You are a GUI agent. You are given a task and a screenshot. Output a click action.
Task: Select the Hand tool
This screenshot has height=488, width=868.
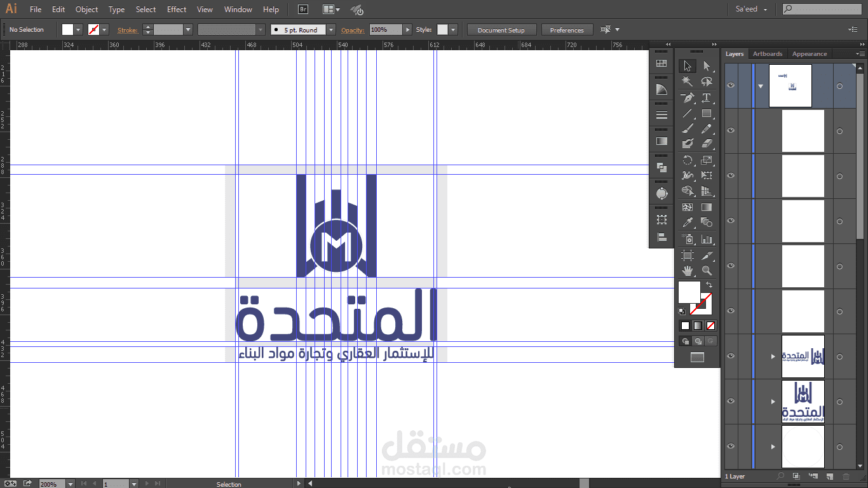click(x=687, y=271)
